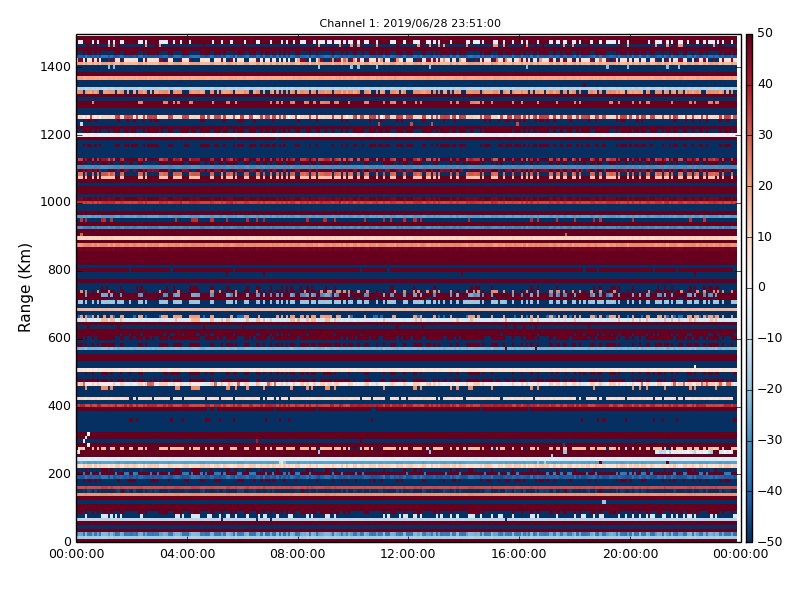Viewport: 800px width, 600px height.
Task: Click the 20:00:00 time tick label
Action: 630,554
